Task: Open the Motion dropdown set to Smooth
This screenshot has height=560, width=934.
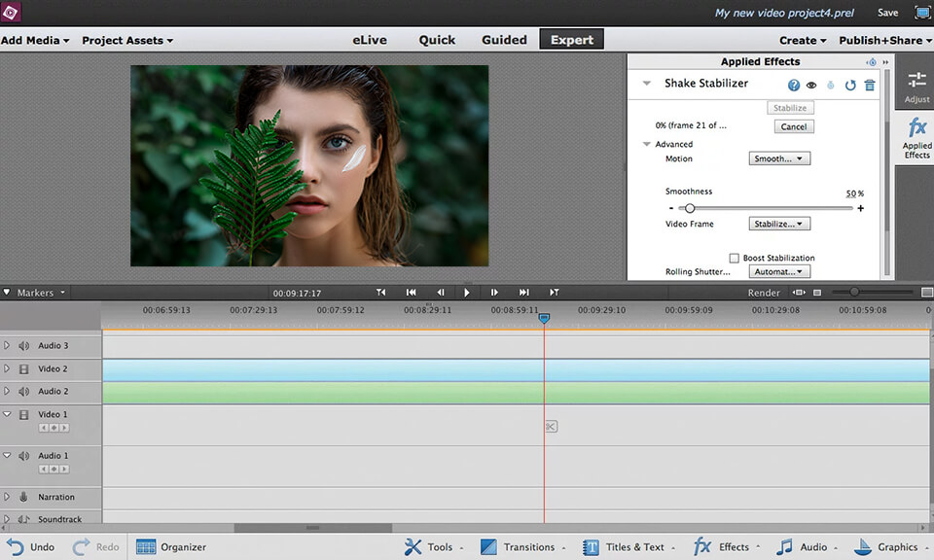Action: click(x=778, y=157)
